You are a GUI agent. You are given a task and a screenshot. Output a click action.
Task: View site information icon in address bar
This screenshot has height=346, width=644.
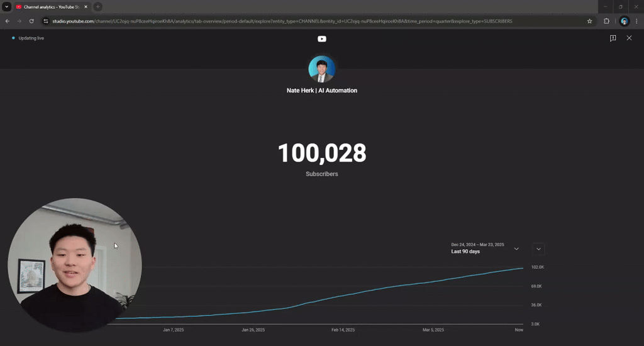(x=46, y=21)
